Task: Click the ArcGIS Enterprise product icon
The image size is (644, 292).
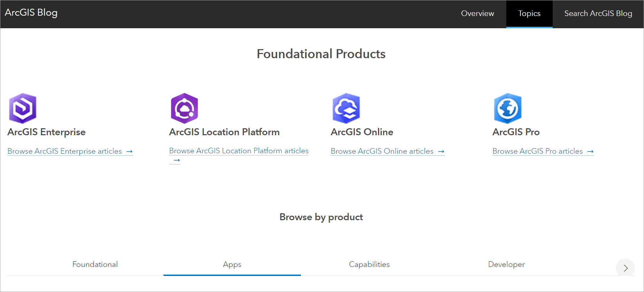Action: pyautogui.click(x=23, y=108)
